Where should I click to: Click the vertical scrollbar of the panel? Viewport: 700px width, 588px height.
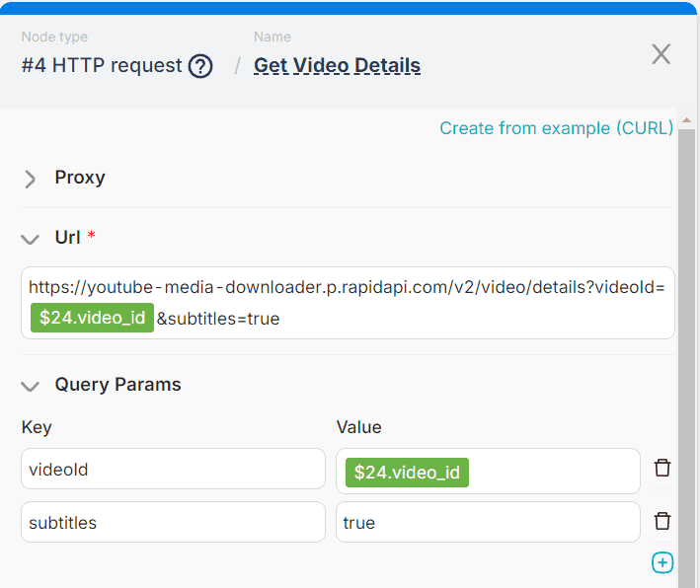point(686,345)
